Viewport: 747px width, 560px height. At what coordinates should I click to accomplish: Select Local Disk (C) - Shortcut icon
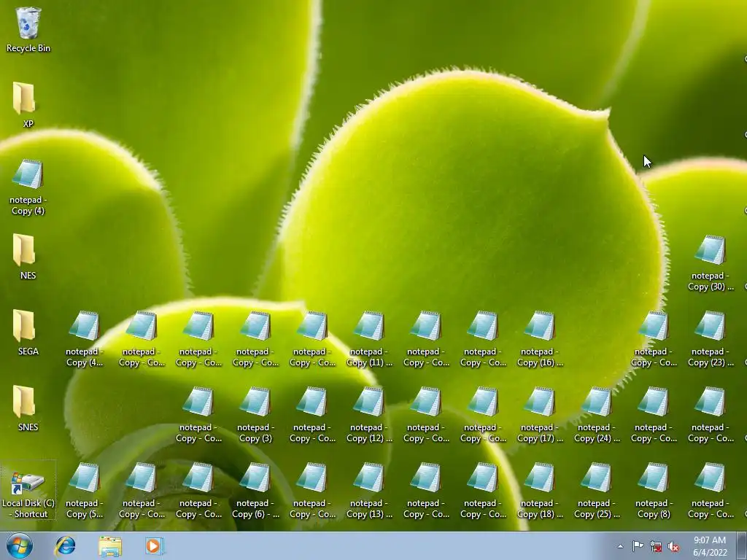pyautogui.click(x=28, y=491)
